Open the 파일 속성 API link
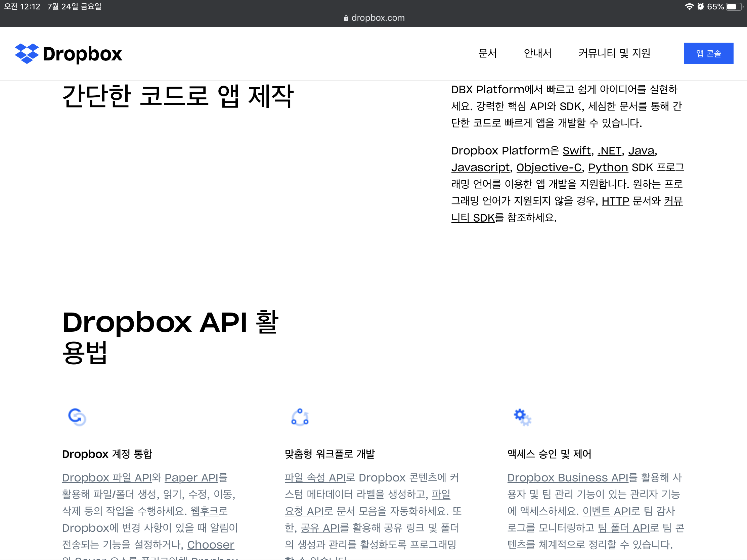Image resolution: width=747 pixels, height=560 pixels. coord(315,478)
